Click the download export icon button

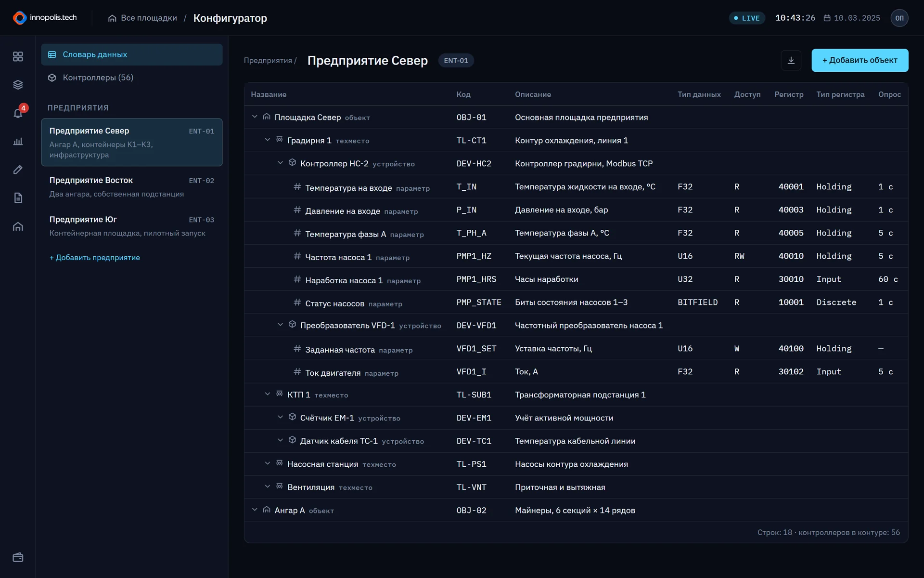[x=791, y=60]
